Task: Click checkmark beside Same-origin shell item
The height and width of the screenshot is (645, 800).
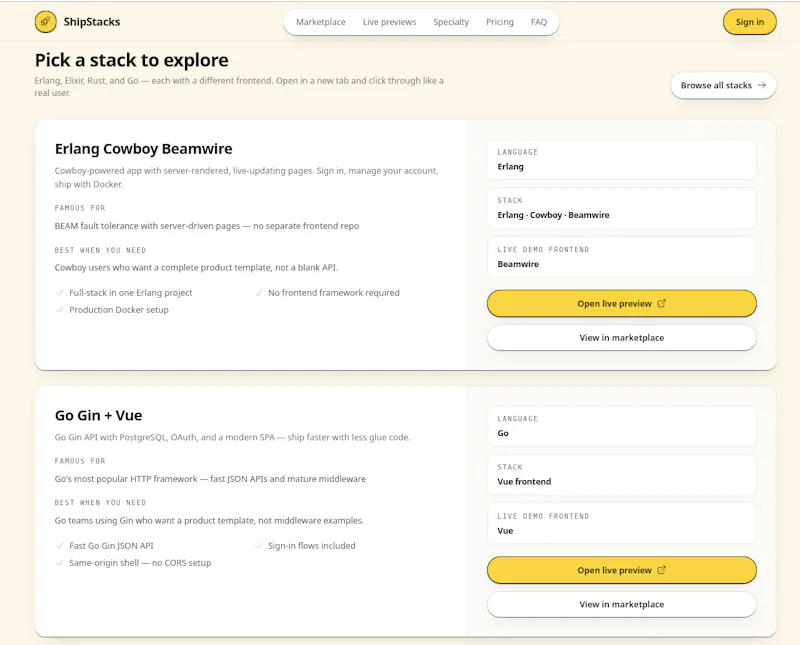Action: coord(59,563)
